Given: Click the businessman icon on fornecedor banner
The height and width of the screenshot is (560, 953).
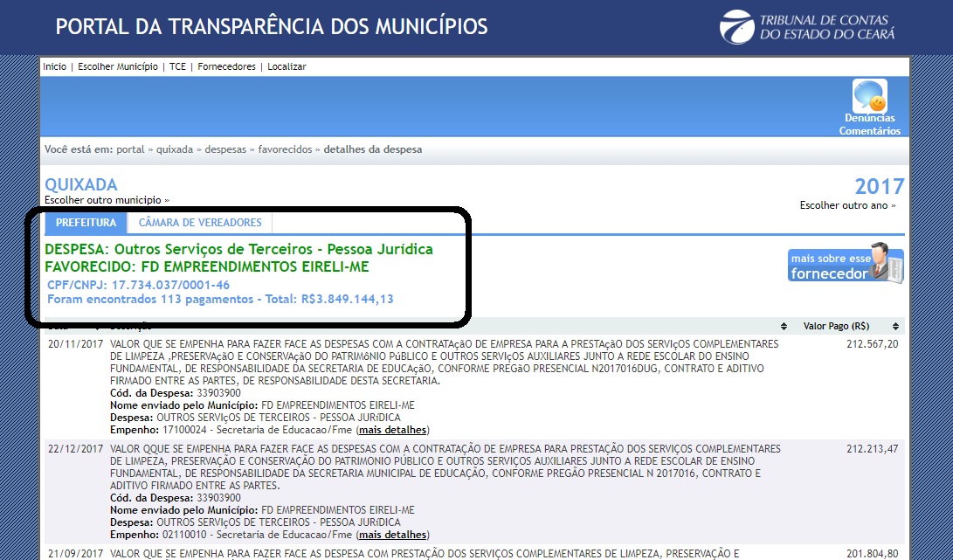Looking at the screenshot, I should (x=887, y=262).
